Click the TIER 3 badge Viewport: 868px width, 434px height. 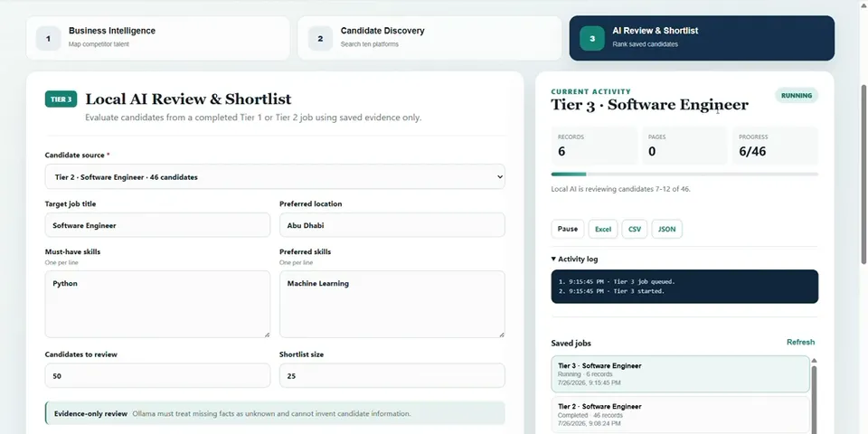click(x=61, y=99)
